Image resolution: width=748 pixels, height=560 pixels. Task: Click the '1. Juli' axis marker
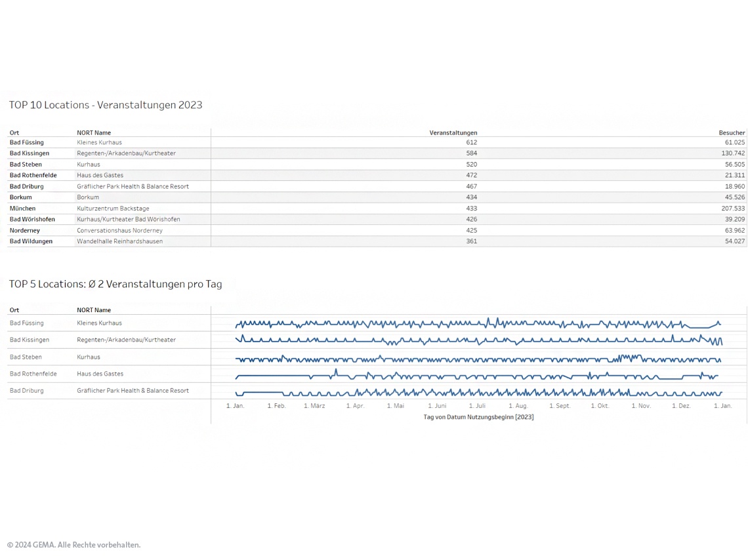477,406
